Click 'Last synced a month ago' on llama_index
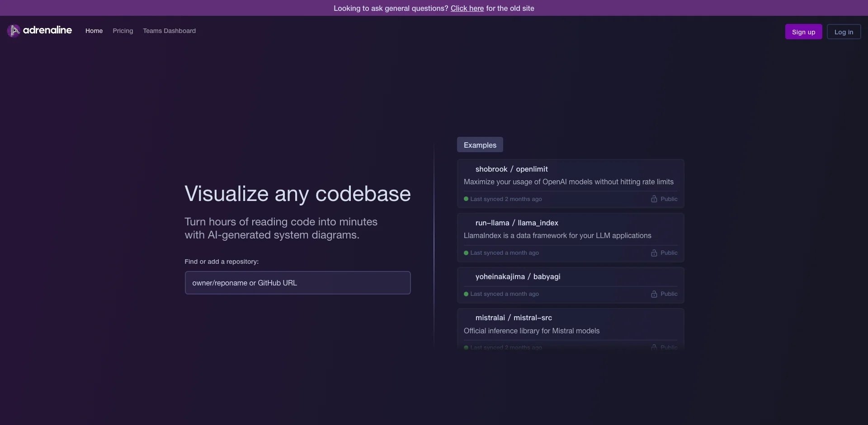This screenshot has height=425, width=868. [x=505, y=252]
